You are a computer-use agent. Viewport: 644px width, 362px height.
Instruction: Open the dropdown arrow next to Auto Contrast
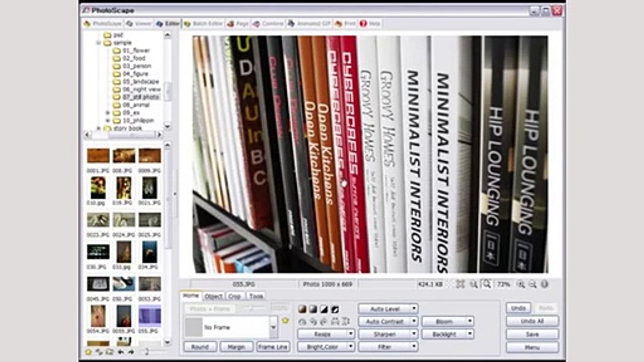(x=414, y=321)
